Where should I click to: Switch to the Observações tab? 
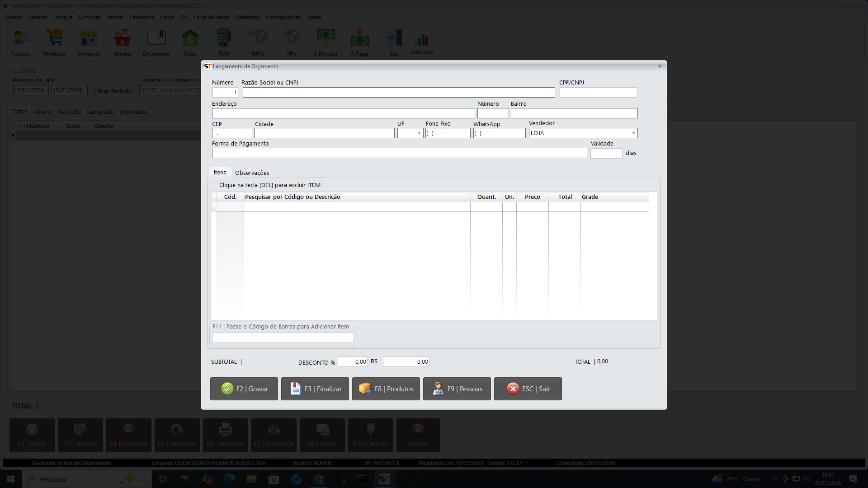(x=252, y=173)
